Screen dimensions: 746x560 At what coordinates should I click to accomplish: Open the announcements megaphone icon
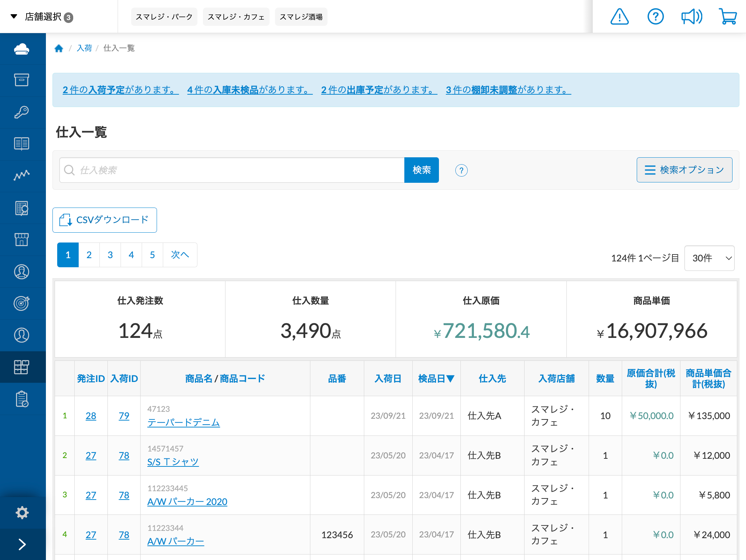691,16
